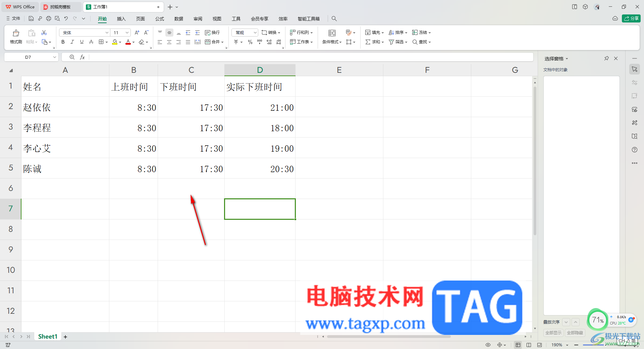The width and height of the screenshot is (644, 349).
Task: Open the zoom percentage 190% dropdown
Action: [567, 345]
